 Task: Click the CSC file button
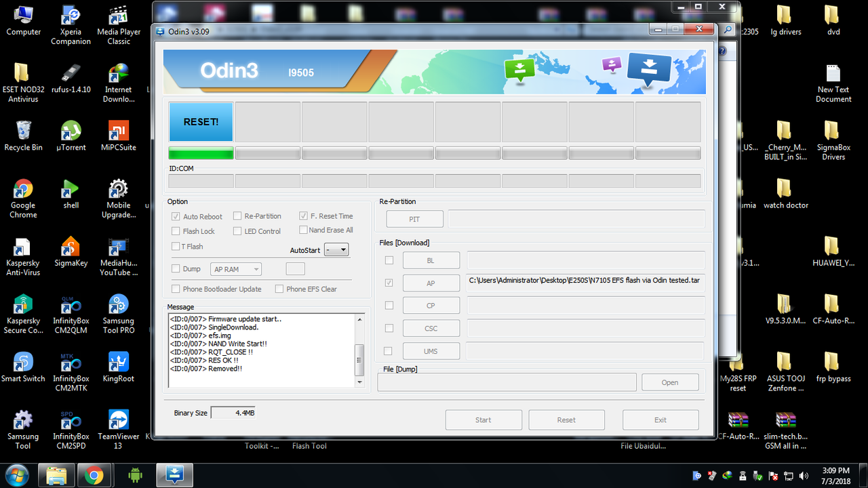pyautogui.click(x=431, y=329)
